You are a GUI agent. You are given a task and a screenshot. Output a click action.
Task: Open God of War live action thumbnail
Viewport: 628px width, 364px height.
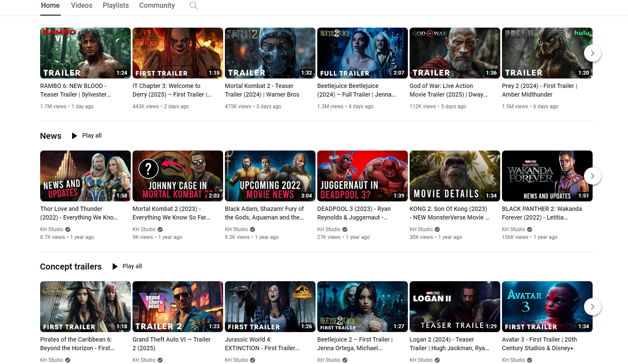pyautogui.click(x=455, y=53)
